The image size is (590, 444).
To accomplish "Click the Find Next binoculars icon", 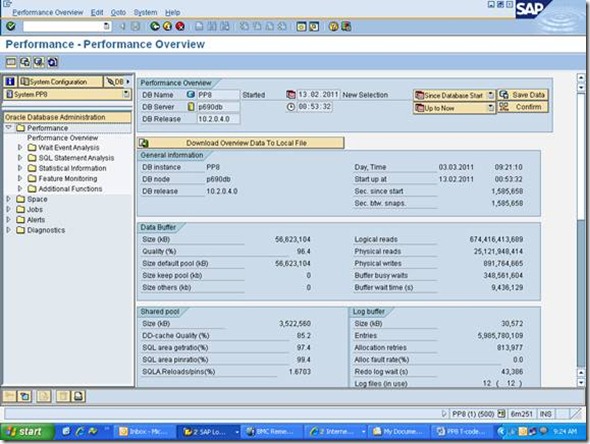I will 225,26.
